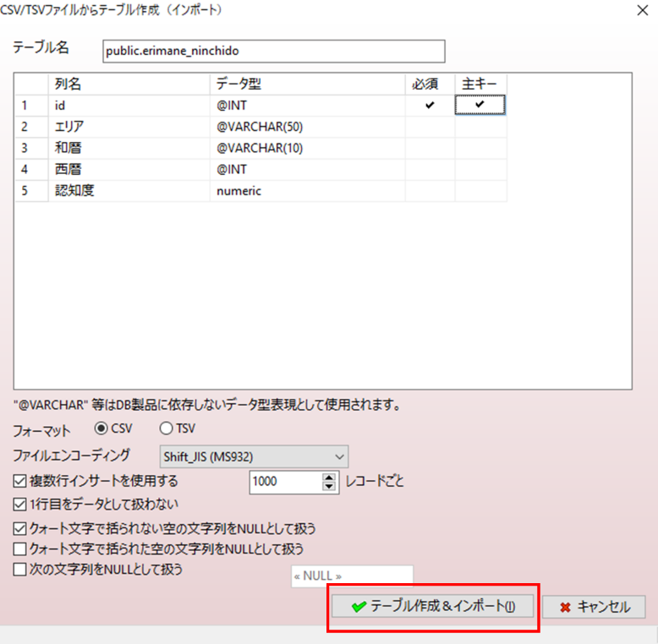Enable クォート文字で括られた空の文字列をNULL checkbox

click(19, 548)
